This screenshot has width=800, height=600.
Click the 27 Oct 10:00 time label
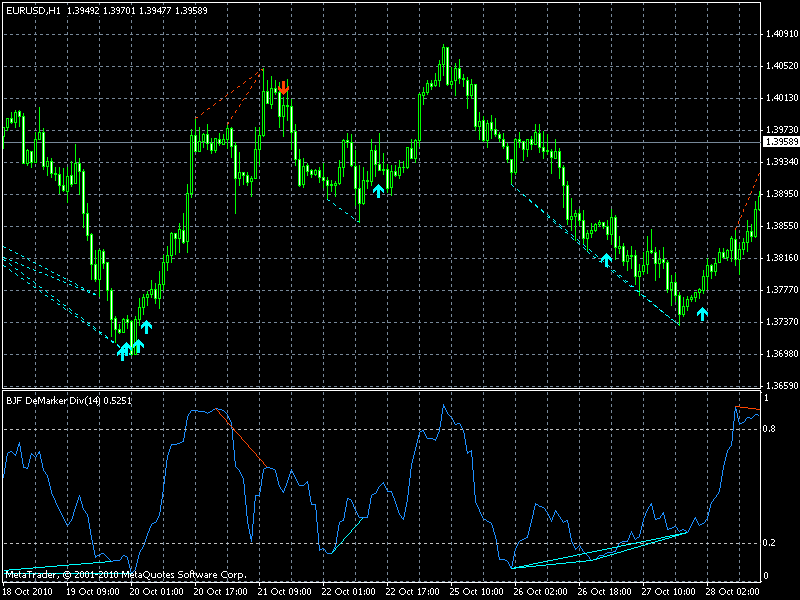[668, 592]
